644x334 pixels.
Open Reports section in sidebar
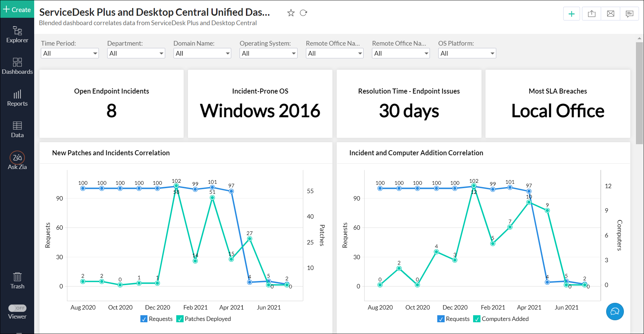click(x=17, y=98)
